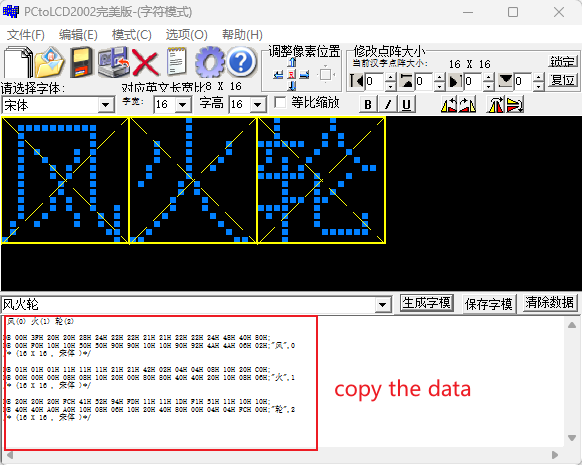Open the 帮助(H) menu
This screenshot has height=465, width=582.
pos(242,35)
